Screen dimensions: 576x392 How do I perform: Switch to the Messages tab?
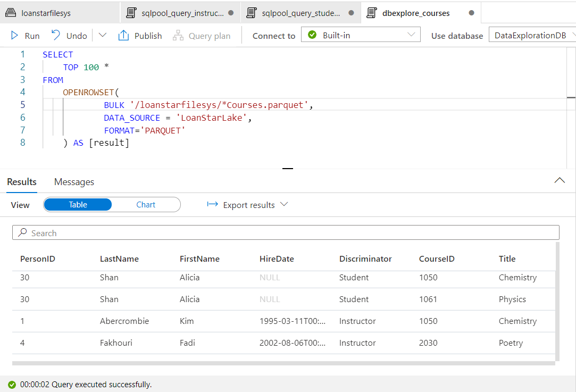[73, 182]
